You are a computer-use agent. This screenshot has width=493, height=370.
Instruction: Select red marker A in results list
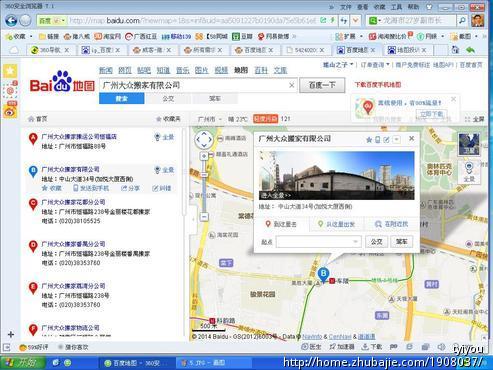pyautogui.click(x=33, y=139)
